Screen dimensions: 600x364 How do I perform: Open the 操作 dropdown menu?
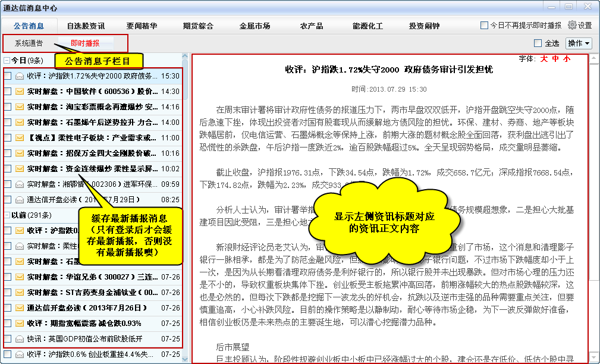coord(579,43)
